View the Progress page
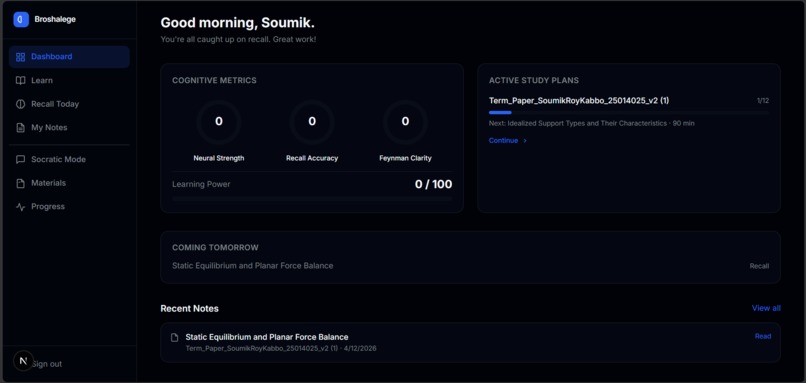The height and width of the screenshot is (383, 806). click(x=69, y=207)
